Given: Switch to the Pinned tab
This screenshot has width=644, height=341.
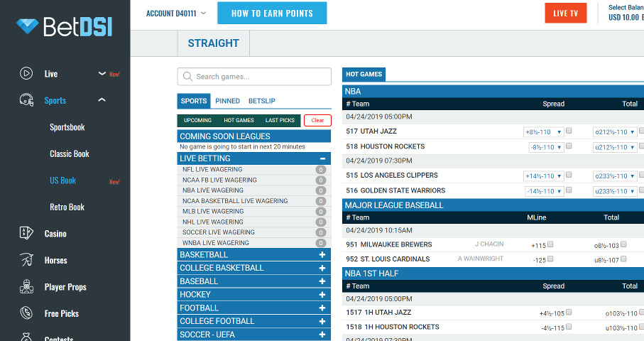Looking at the screenshot, I should coord(227,101).
